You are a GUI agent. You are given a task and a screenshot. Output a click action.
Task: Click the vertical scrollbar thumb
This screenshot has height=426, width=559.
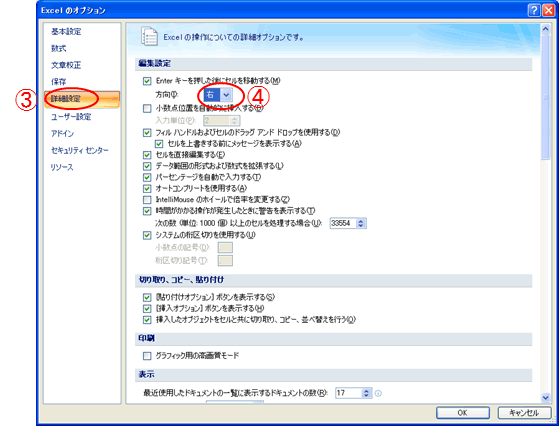point(545,97)
